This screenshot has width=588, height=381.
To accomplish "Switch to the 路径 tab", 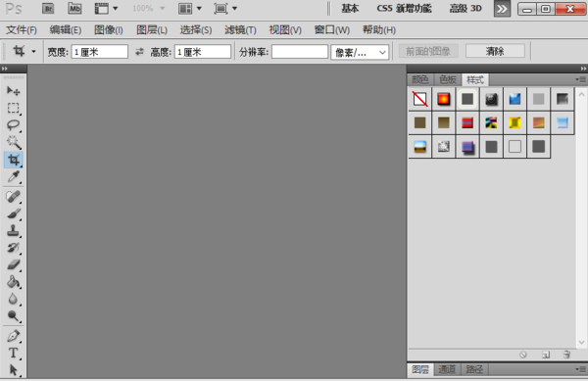I will (x=474, y=369).
